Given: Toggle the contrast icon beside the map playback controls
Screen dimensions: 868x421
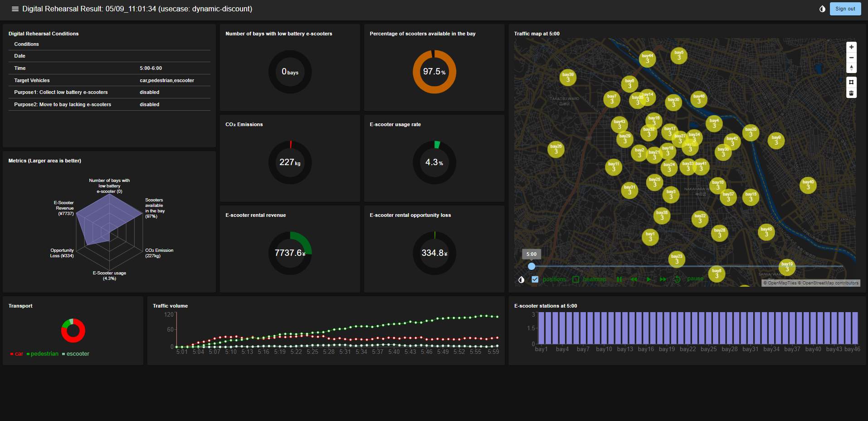Looking at the screenshot, I should tap(521, 279).
